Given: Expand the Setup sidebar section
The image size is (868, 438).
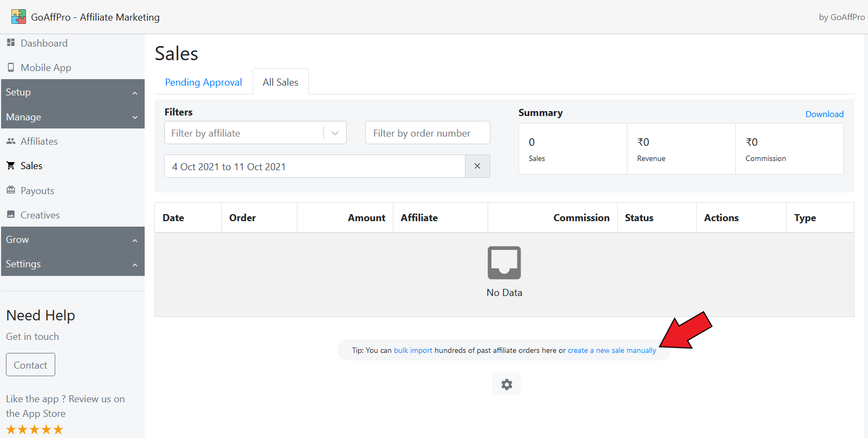Looking at the screenshot, I should coord(72,92).
